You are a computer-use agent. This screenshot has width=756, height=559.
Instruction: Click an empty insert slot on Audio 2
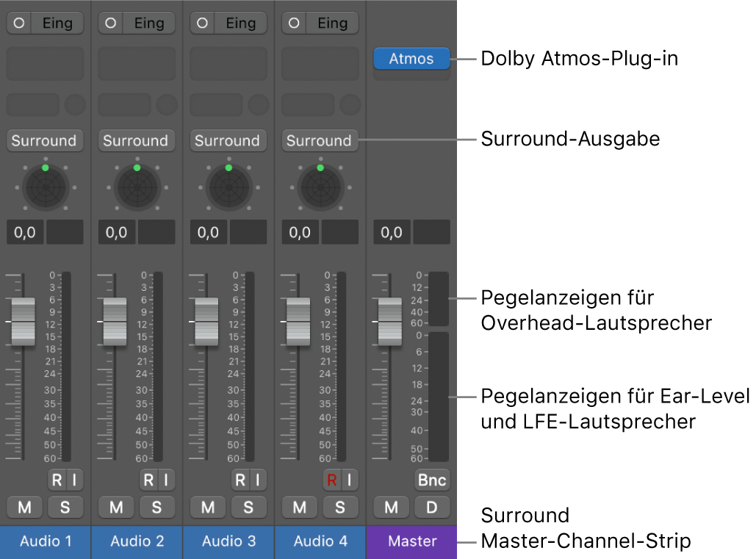tap(136, 63)
